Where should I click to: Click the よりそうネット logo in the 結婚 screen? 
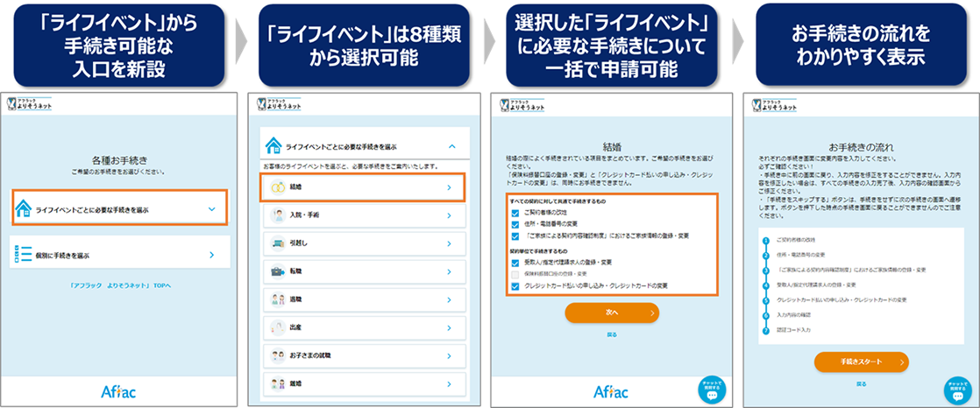click(522, 106)
